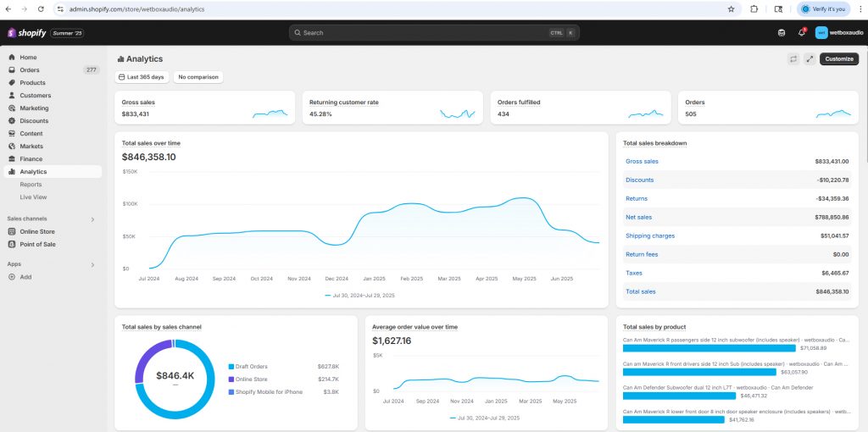Open the Add app plus icon
Screen dimensions: 868x432
point(12,277)
